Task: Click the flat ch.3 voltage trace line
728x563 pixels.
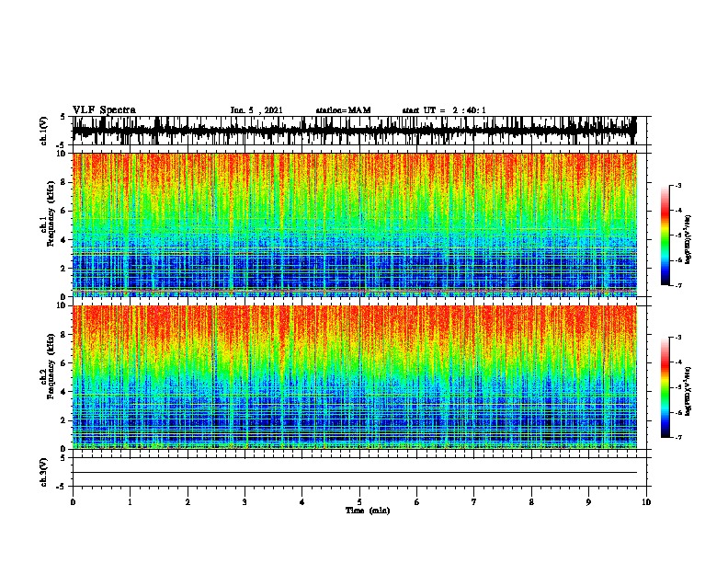Action: [354, 473]
